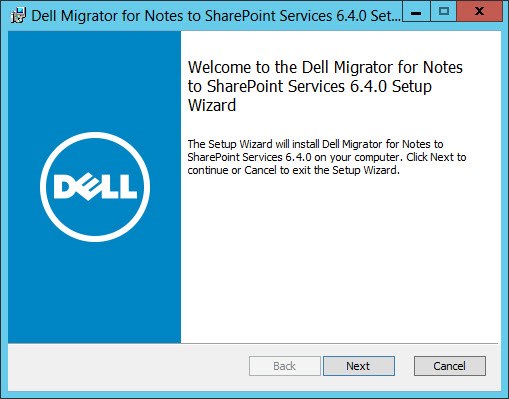The width and height of the screenshot is (509, 399).
Task: Click the description line 'The Setup Wizard will install'
Action: [315, 144]
